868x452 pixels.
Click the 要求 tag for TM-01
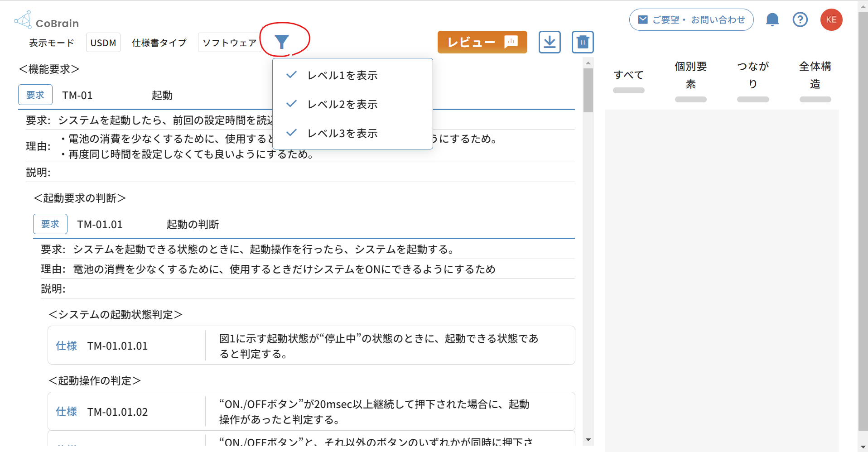point(35,95)
